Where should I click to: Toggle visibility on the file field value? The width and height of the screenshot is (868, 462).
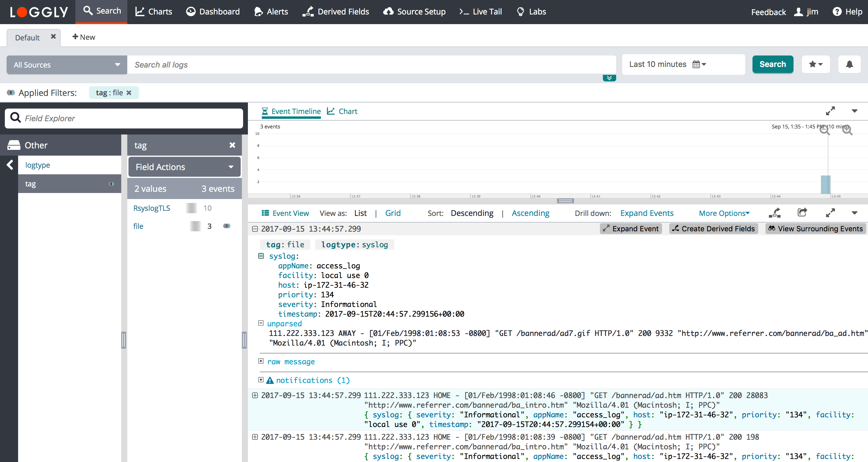(227, 226)
